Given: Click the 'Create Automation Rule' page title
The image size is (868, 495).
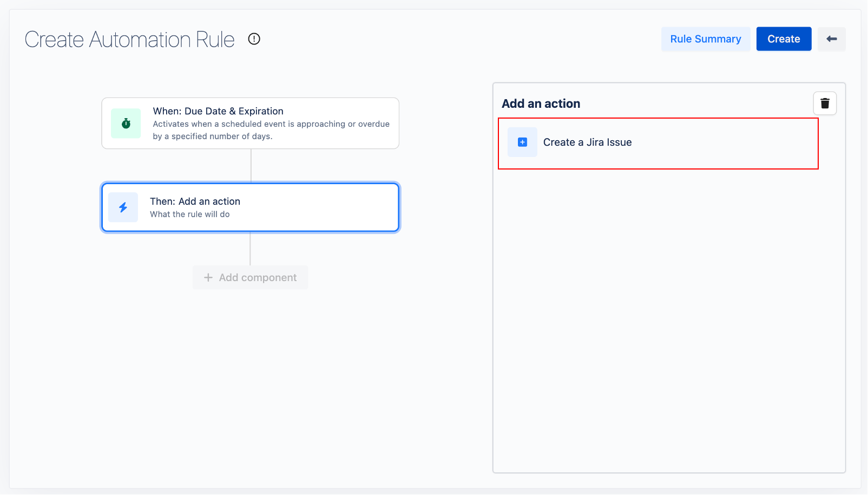Looking at the screenshot, I should pos(130,40).
